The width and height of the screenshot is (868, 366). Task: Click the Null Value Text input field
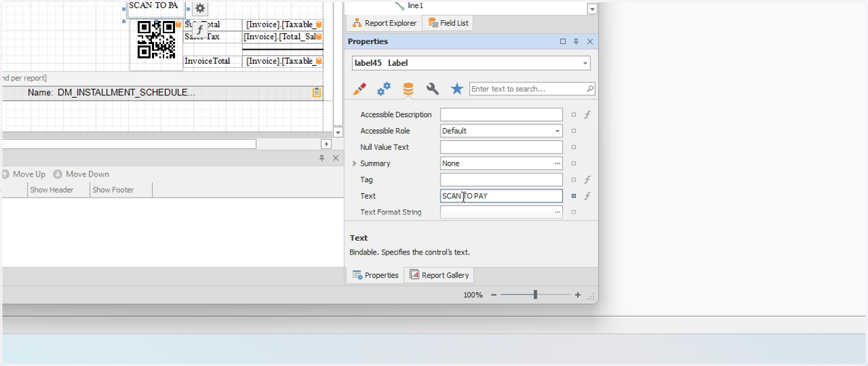click(x=501, y=147)
